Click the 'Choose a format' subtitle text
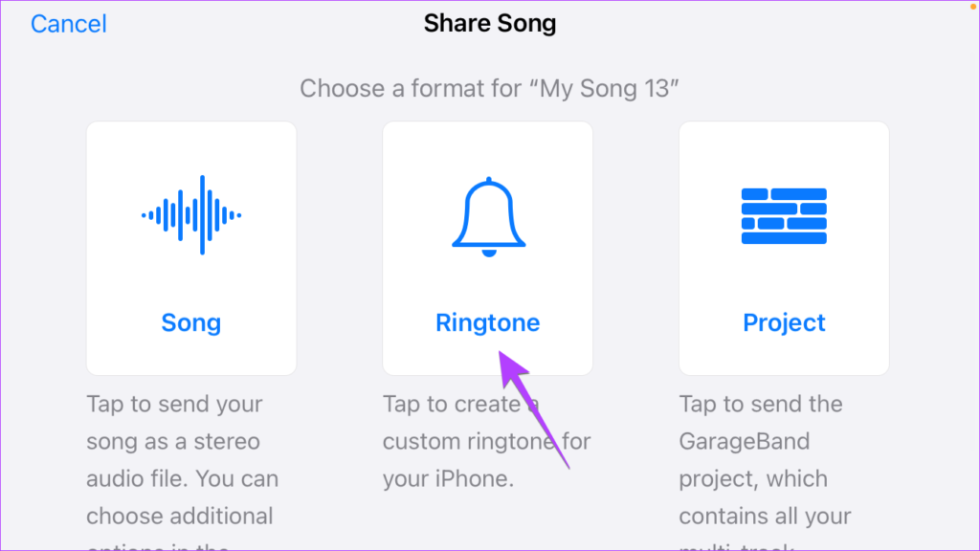 pyautogui.click(x=489, y=88)
